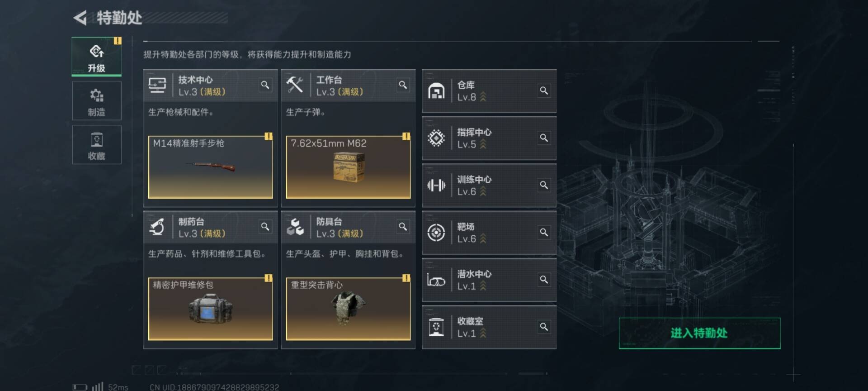
Task: Select the 7.62x51mm M62 ammo card
Action: point(348,167)
